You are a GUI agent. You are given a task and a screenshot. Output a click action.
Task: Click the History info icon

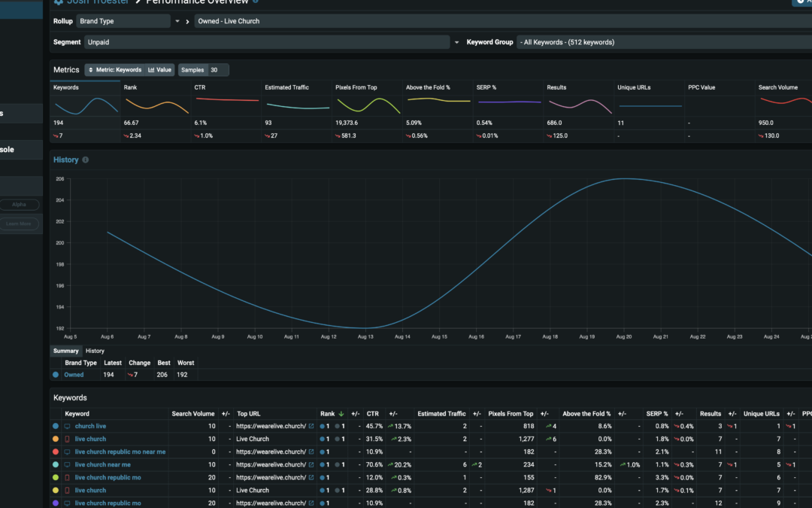(85, 160)
